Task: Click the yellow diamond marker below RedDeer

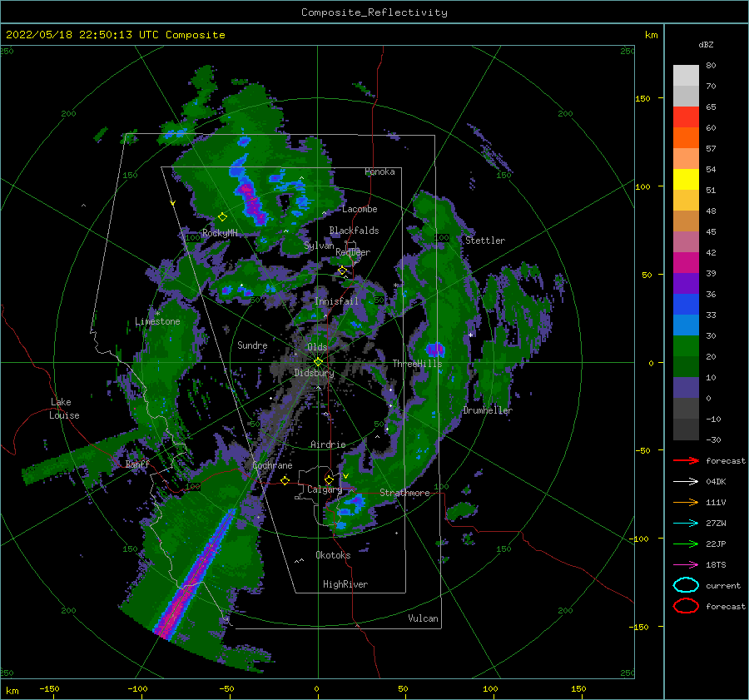Action: coord(342,271)
